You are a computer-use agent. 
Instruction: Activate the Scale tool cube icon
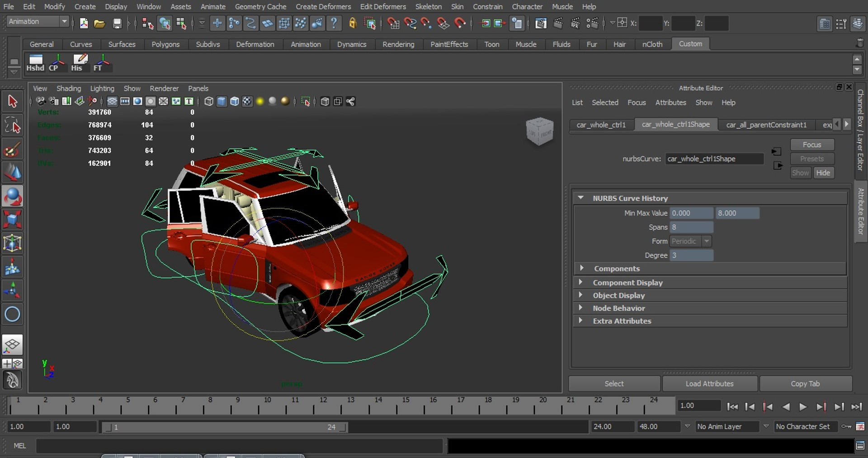click(12, 220)
